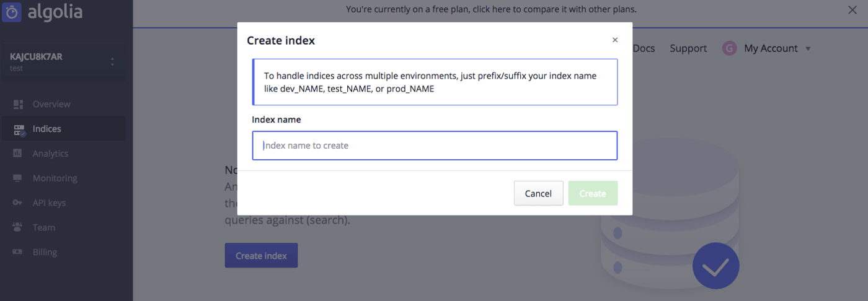Open the Docs menu item

644,48
